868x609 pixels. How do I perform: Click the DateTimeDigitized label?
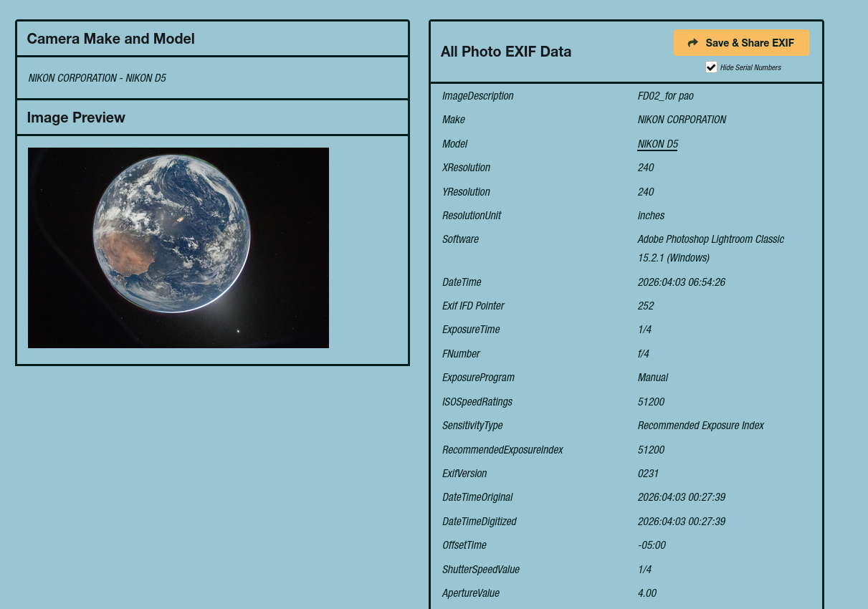click(479, 522)
